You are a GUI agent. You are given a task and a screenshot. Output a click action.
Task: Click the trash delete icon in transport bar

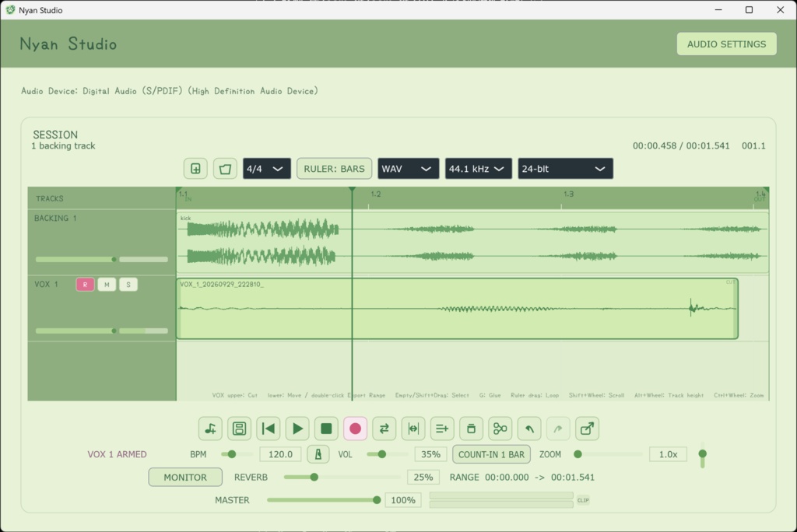pyautogui.click(x=471, y=429)
